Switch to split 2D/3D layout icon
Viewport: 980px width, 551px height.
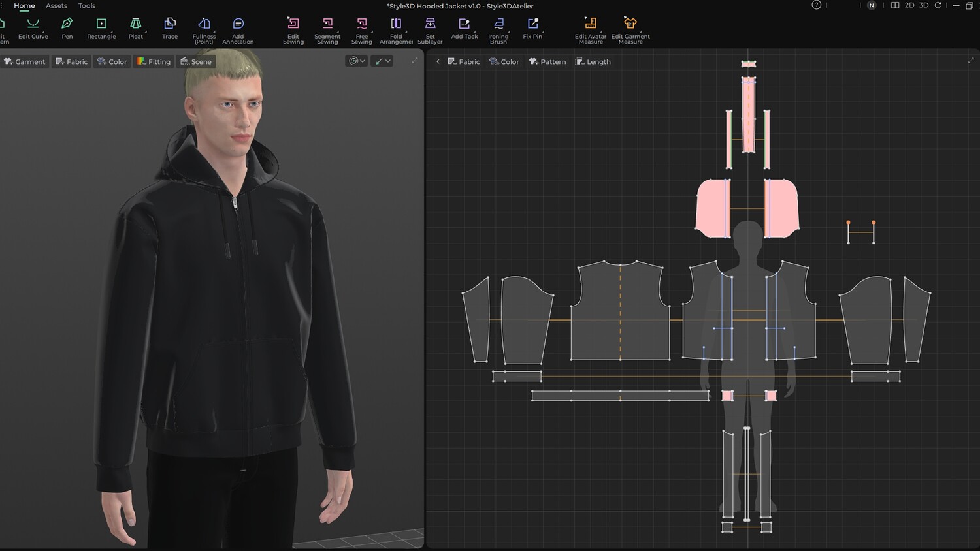[x=895, y=5]
